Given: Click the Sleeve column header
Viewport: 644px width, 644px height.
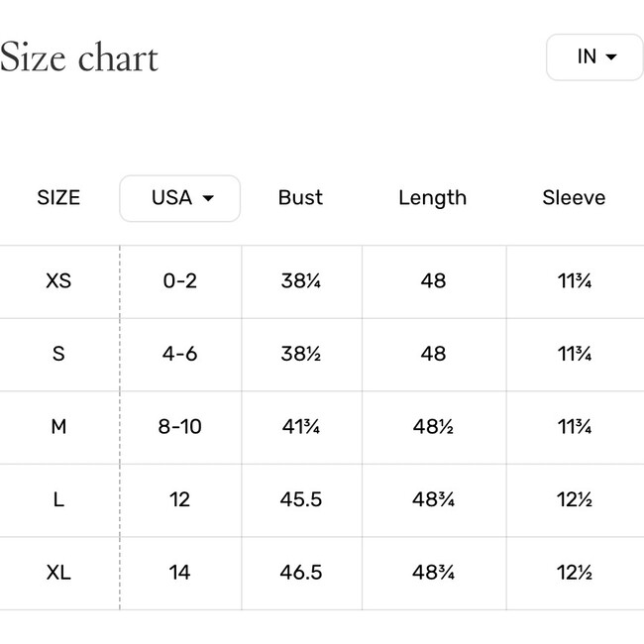Looking at the screenshot, I should [x=575, y=197].
